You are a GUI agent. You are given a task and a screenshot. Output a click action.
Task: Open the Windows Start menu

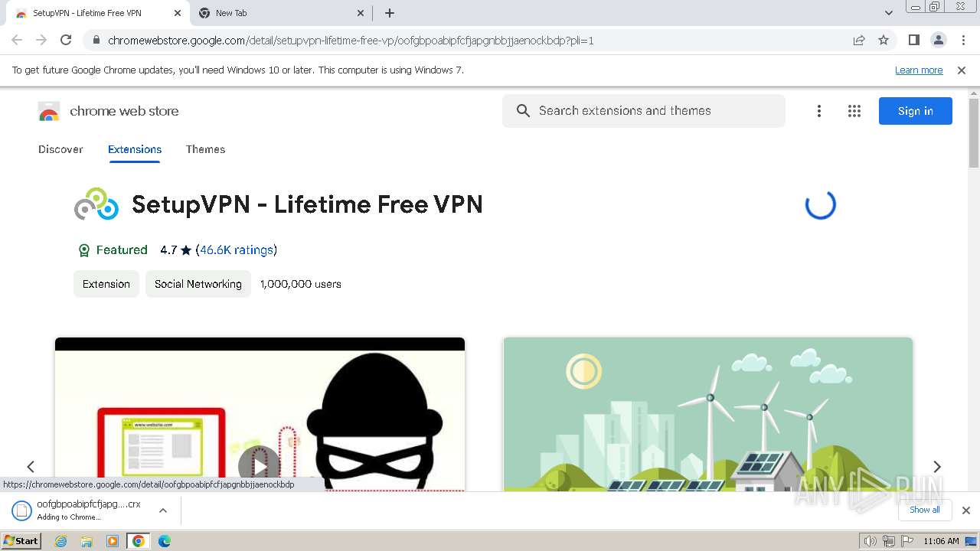21,541
